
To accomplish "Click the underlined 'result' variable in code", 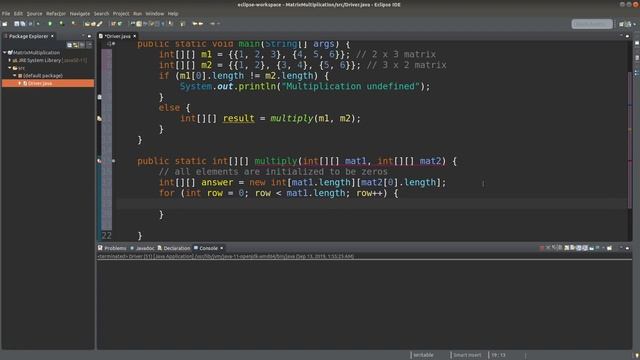I will click(238, 118).
